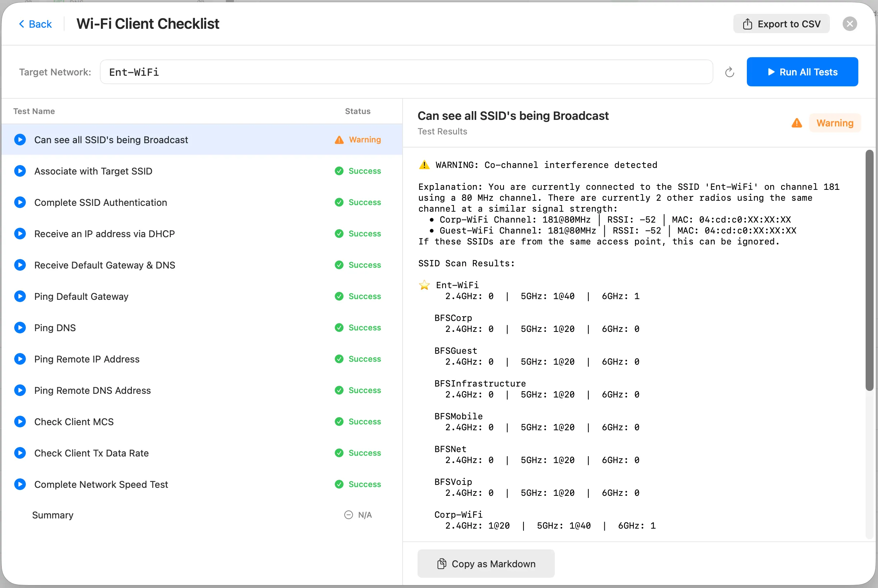Go Back to previous screen
878x588 pixels.
click(x=35, y=24)
